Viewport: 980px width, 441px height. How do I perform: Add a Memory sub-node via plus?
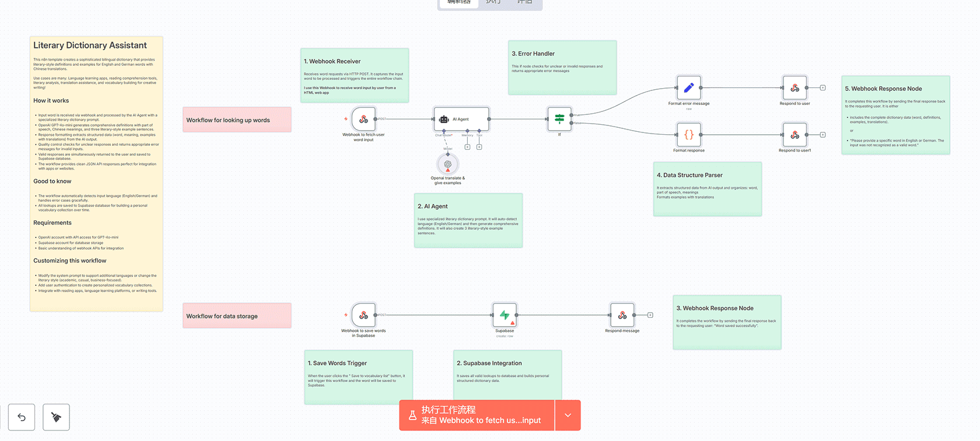[x=467, y=147]
